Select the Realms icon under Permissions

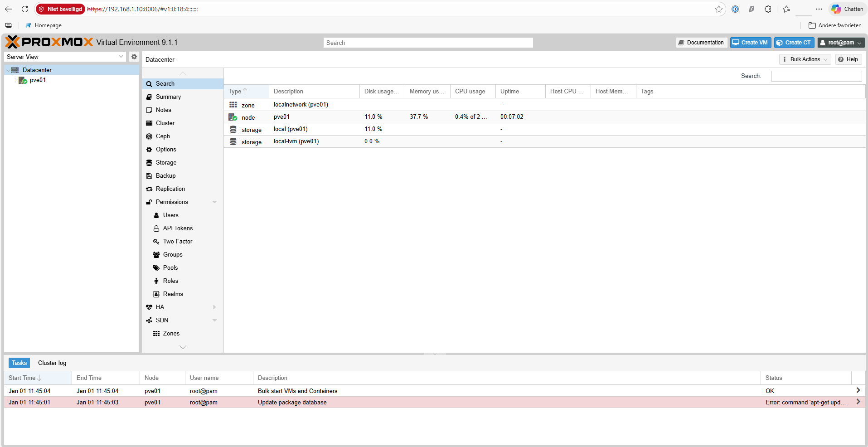click(x=156, y=294)
